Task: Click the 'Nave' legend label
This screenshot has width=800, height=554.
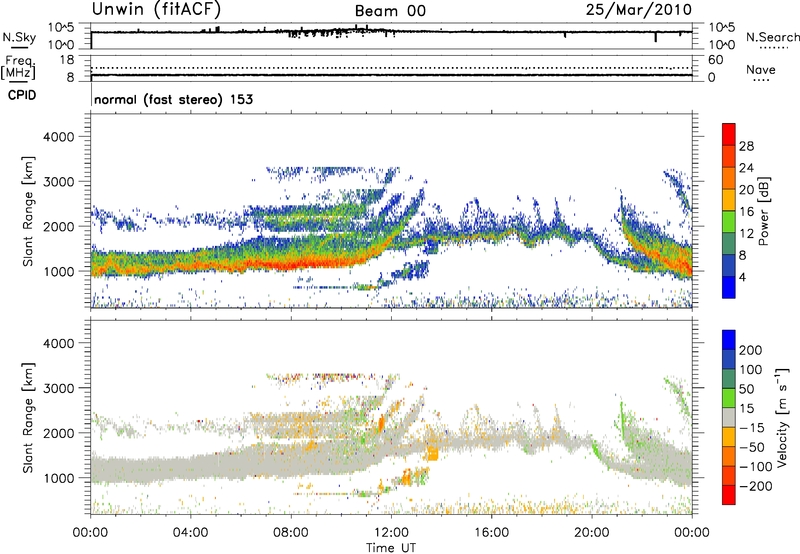Action: [x=761, y=70]
